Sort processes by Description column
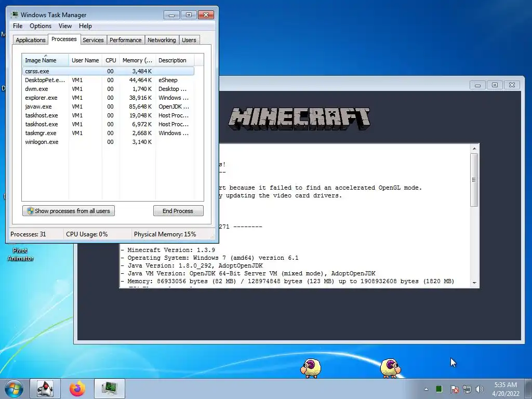The image size is (532, 399). point(175,60)
